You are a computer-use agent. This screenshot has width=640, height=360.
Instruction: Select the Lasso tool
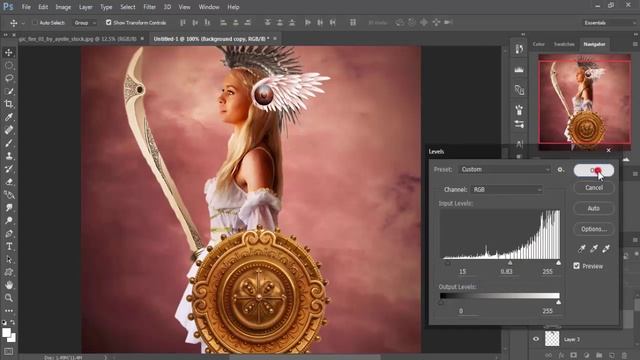[x=9, y=78]
